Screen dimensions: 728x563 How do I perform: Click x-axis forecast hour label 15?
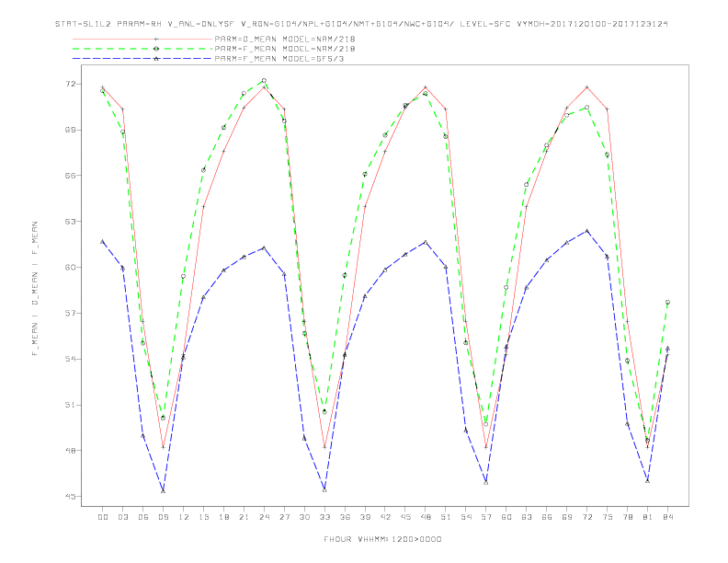(203, 517)
